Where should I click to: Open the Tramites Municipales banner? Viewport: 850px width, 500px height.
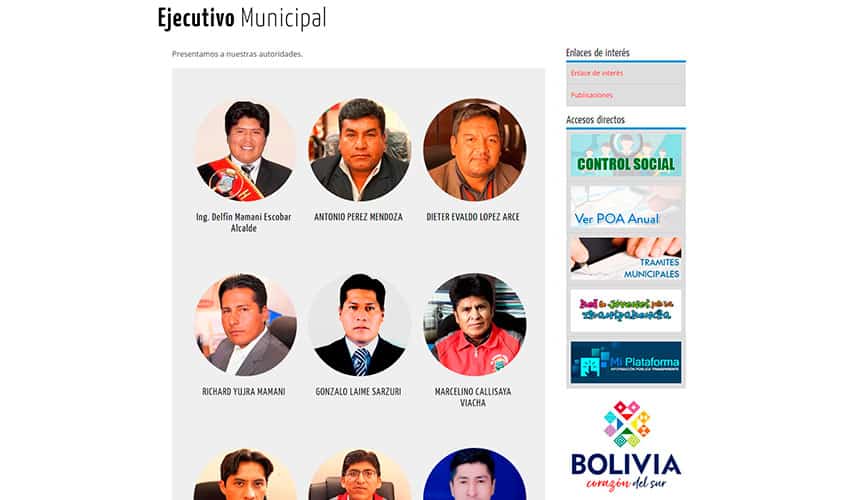point(626,259)
